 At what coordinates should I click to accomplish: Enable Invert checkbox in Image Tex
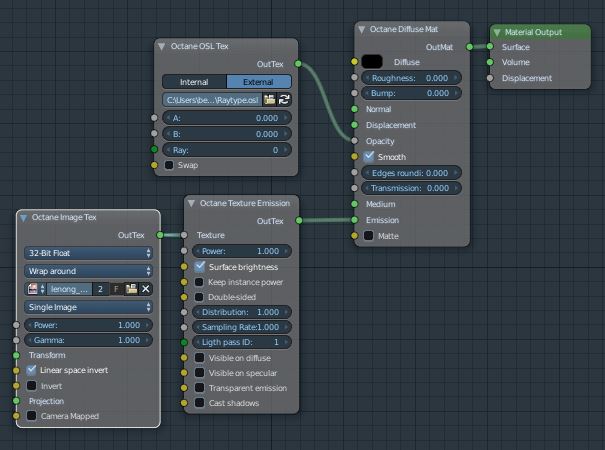(32, 386)
